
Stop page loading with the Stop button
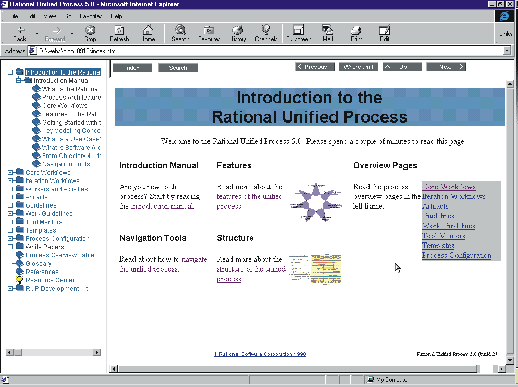coord(90,33)
